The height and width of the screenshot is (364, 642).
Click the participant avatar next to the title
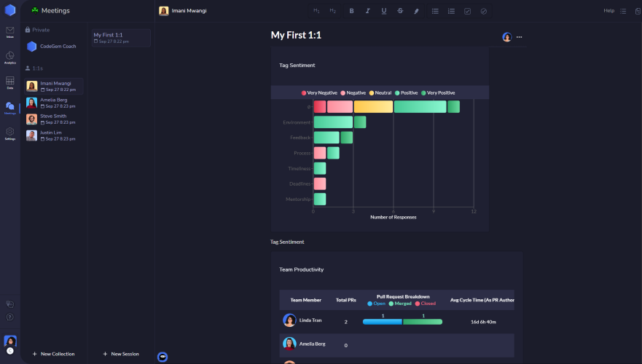[x=507, y=37]
